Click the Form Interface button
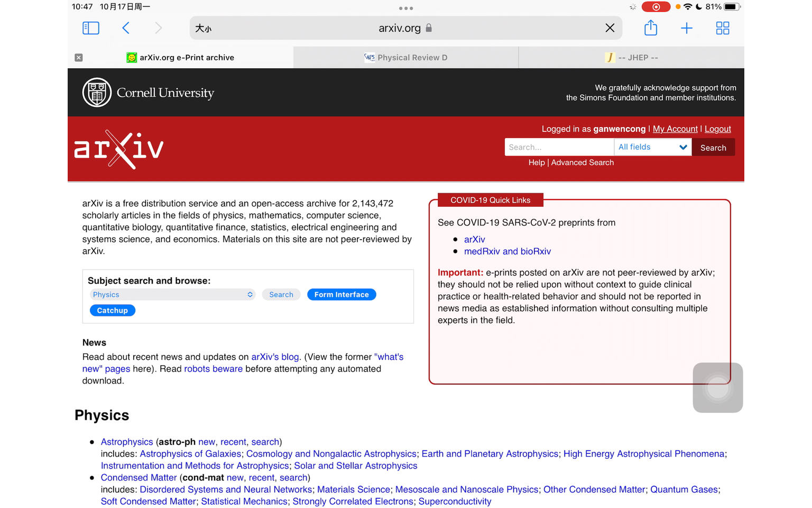This screenshot has width=812, height=508. (342, 295)
